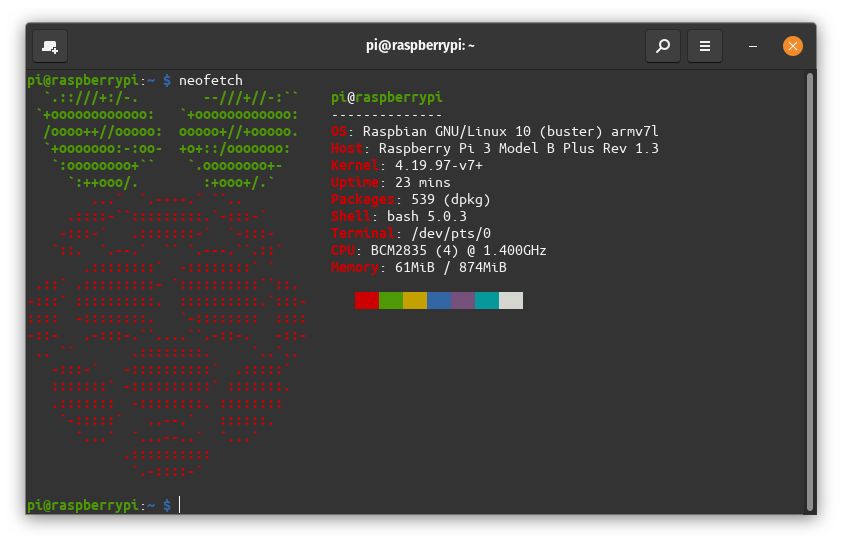Viewport: 842px width, 543px height.
Task: Open a new terminal tab
Action: [x=50, y=46]
